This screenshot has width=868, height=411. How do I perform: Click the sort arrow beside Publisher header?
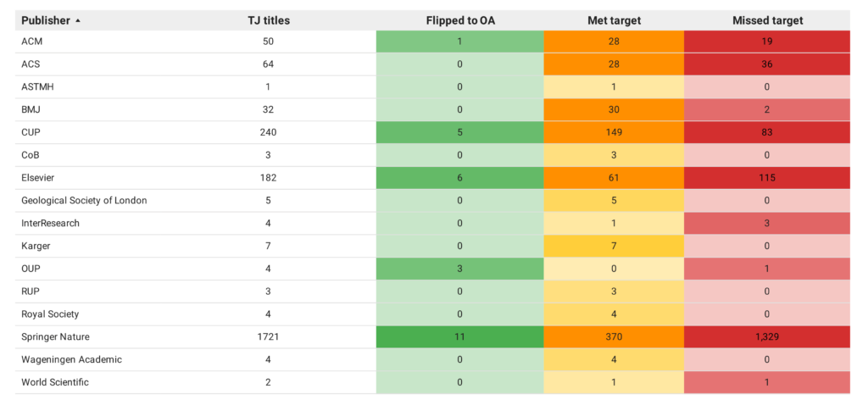tap(77, 21)
